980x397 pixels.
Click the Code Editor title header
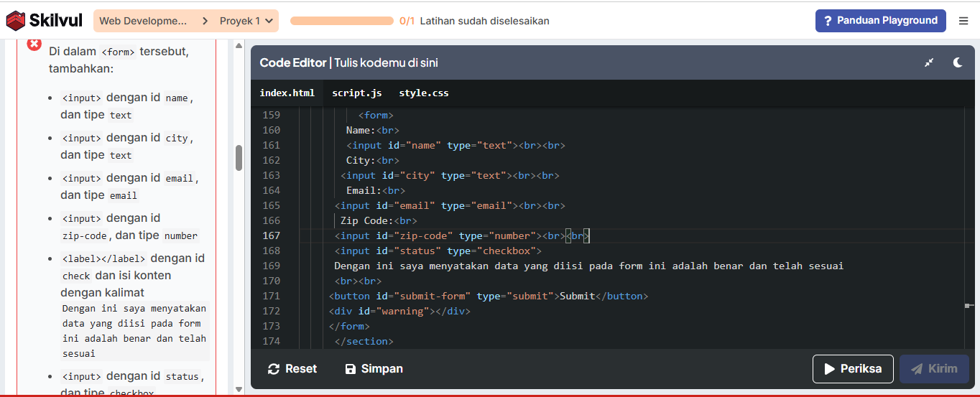point(348,62)
